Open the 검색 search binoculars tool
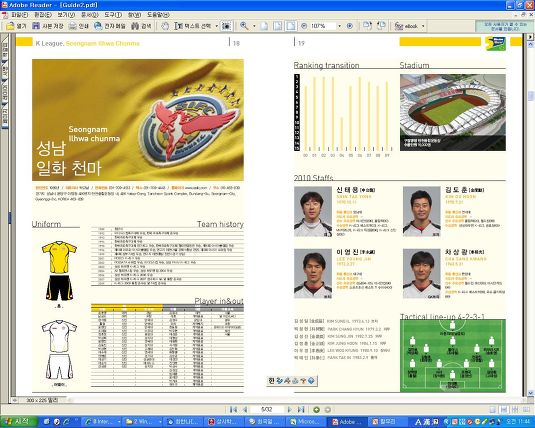The height and width of the screenshot is (428, 535). pyautogui.click(x=142, y=26)
